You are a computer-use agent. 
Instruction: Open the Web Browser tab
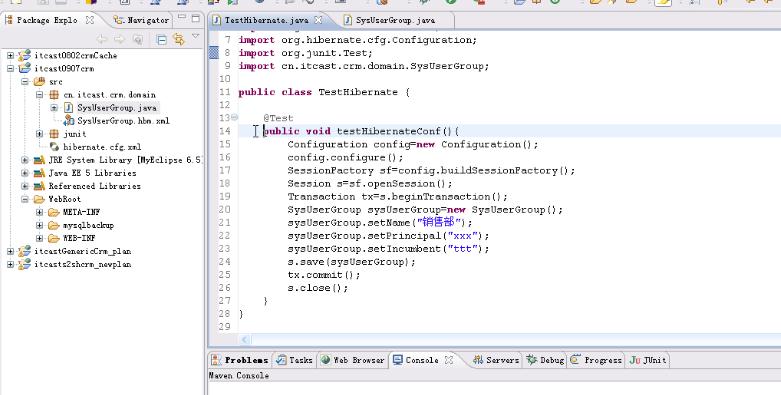(x=352, y=360)
